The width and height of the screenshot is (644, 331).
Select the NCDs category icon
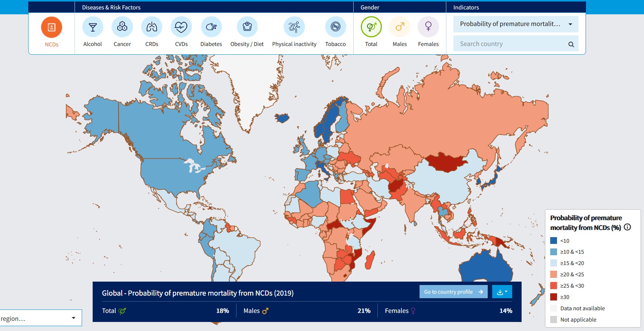click(x=52, y=28)
